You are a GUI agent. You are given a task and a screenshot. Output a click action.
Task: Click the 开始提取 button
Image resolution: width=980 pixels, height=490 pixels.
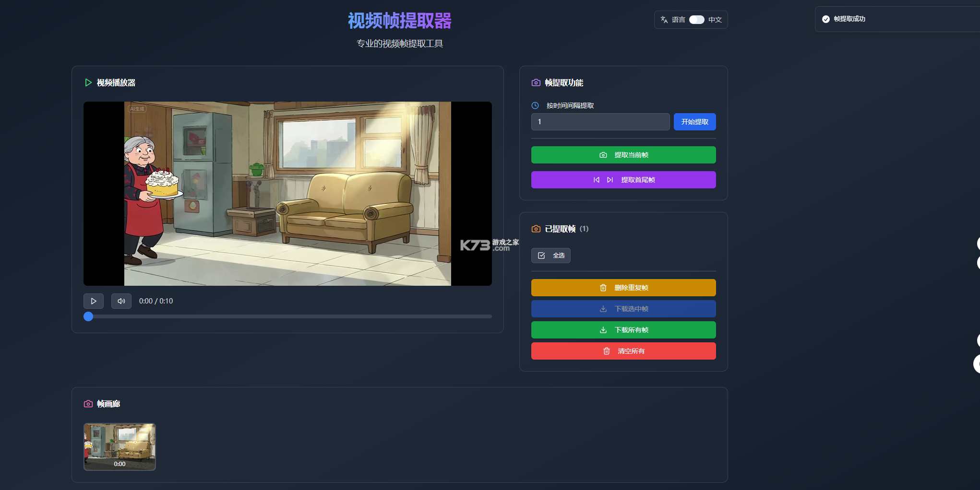point(695,122)
